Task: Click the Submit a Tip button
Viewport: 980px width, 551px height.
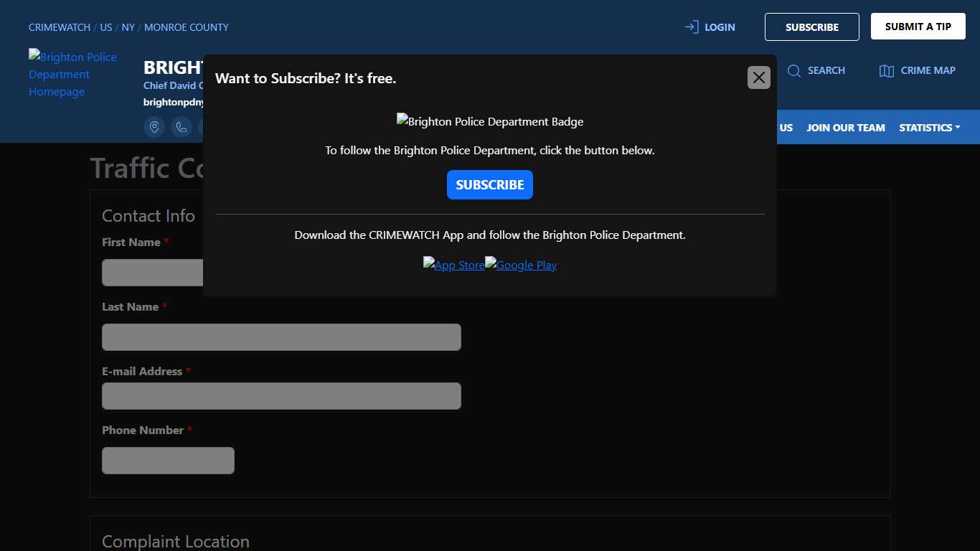Action: (918, 27)
